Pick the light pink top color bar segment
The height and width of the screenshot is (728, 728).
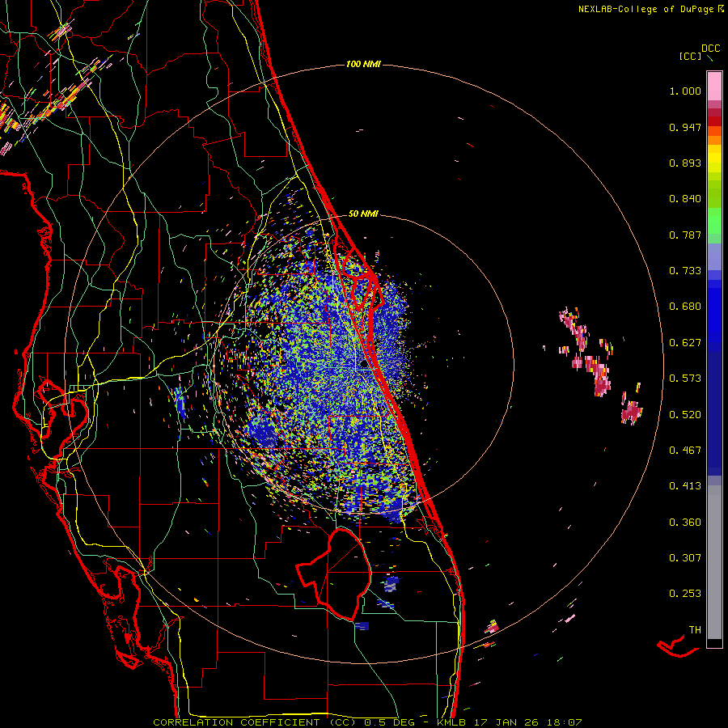point(714,87)
